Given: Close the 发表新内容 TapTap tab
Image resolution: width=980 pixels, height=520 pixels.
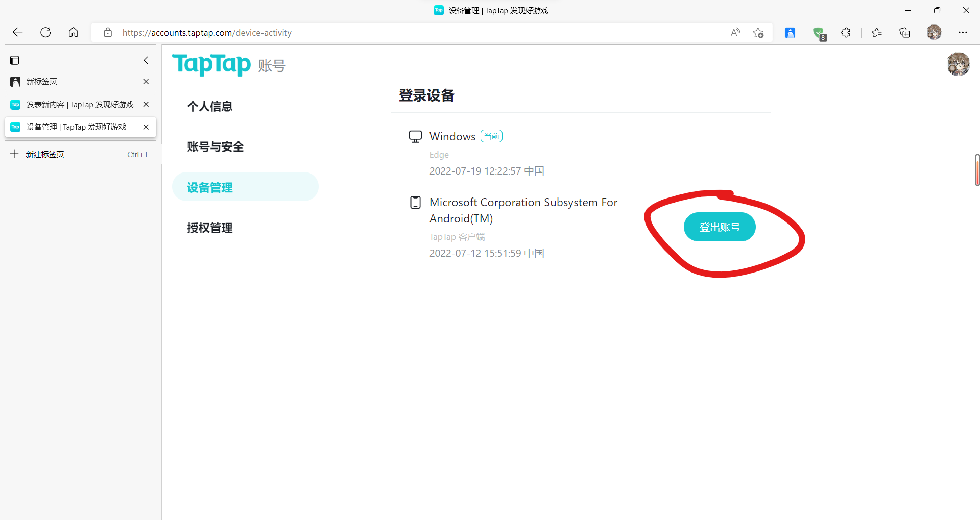Looking at the screenshot, I should click(x=146, y=104).
